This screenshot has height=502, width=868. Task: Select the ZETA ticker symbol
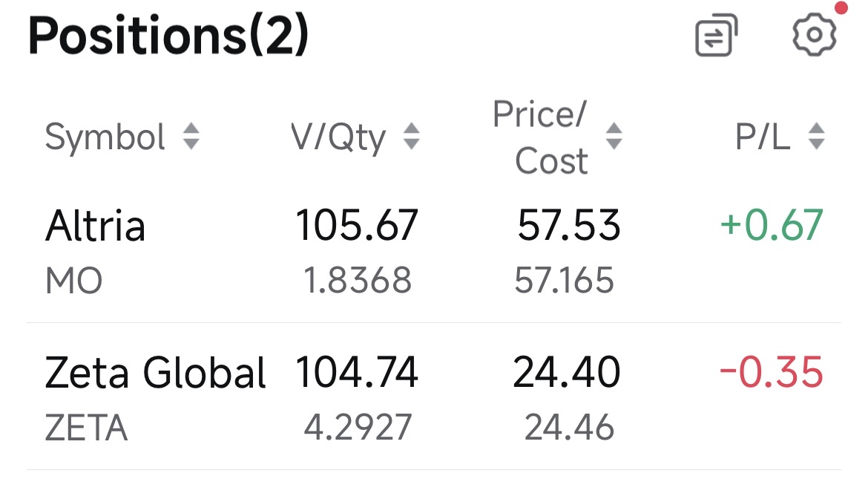(86, 428)
